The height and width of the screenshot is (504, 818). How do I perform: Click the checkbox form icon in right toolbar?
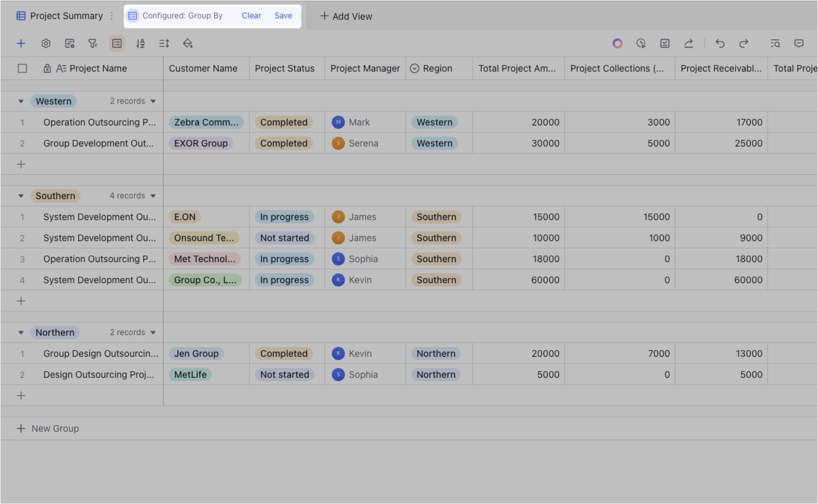click(x=665, y=43)
